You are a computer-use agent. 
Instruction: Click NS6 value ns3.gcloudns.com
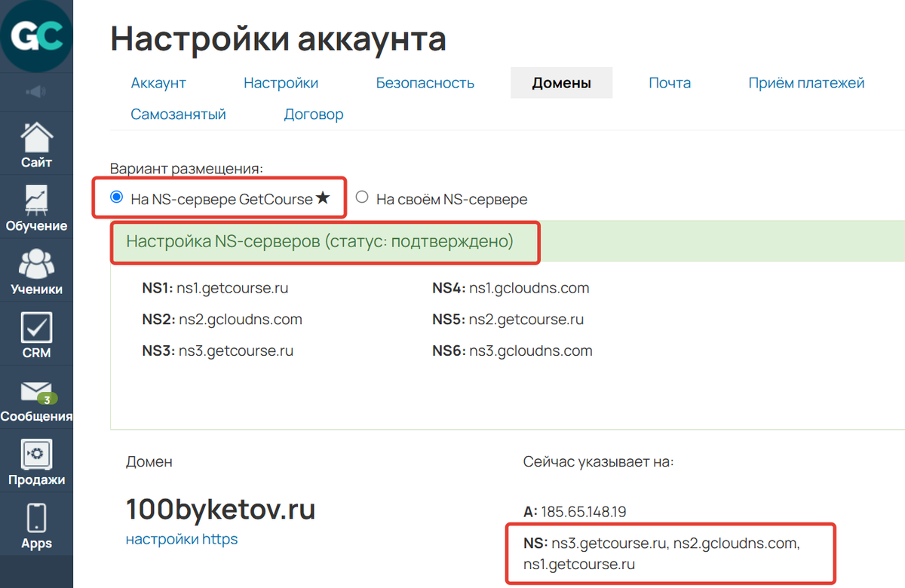(x=531, y=351)
